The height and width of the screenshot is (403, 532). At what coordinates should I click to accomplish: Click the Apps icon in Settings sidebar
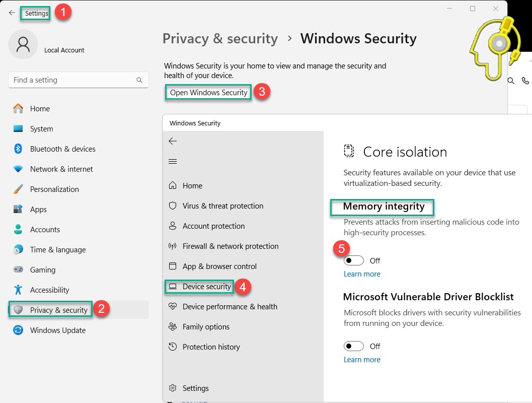(x=18, y=209)
